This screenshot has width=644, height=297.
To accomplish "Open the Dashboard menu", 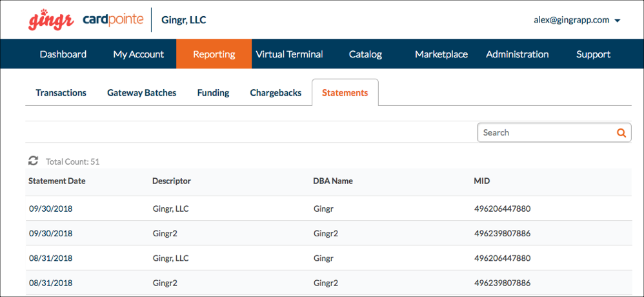I will point(63,54).
